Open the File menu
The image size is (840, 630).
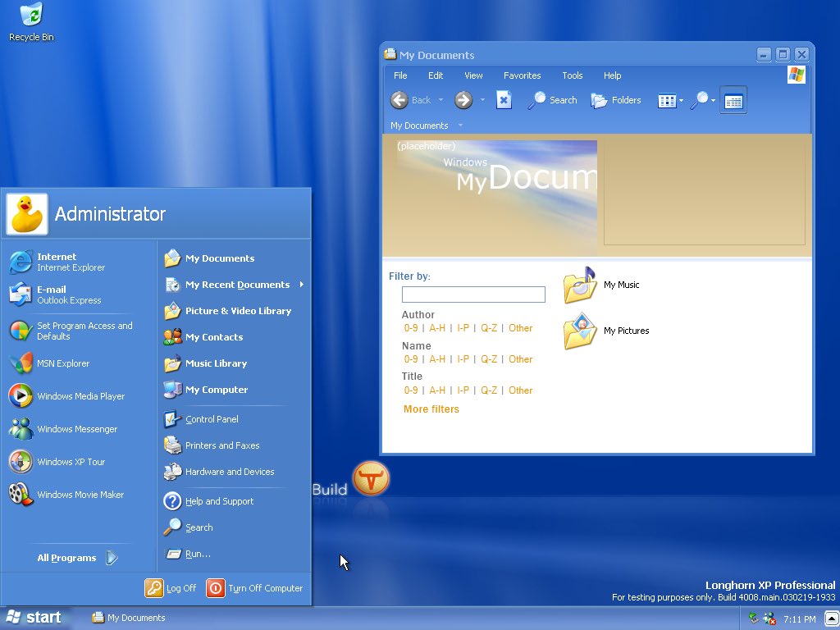click(400, 75)
